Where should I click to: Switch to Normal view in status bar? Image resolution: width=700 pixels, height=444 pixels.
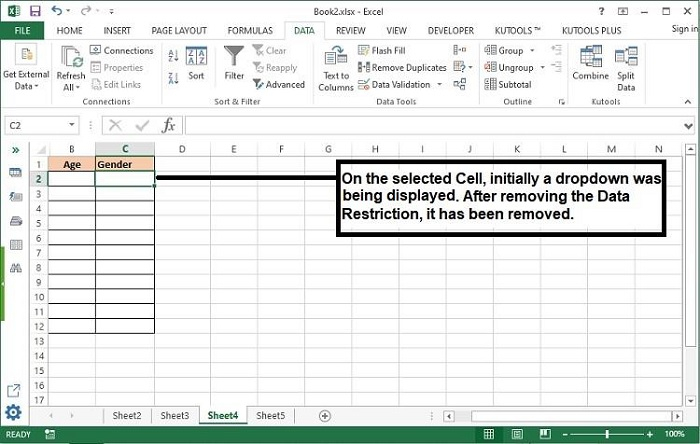pyautogui.click(x=489, y=434)
